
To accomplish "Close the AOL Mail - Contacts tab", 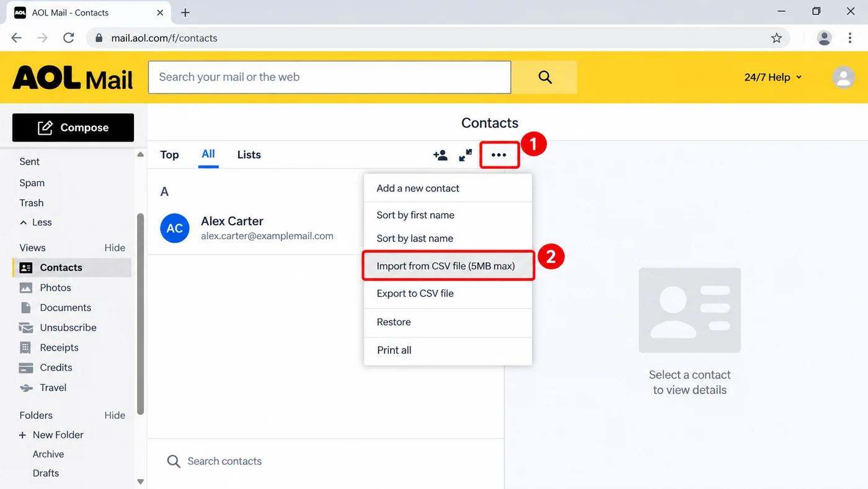I will click(x=161, y=12).
